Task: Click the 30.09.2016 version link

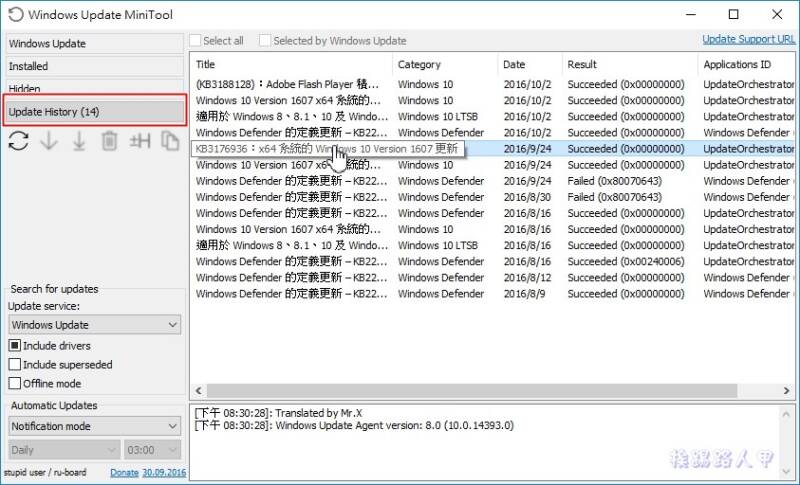Action: click(x=164, y=473)
